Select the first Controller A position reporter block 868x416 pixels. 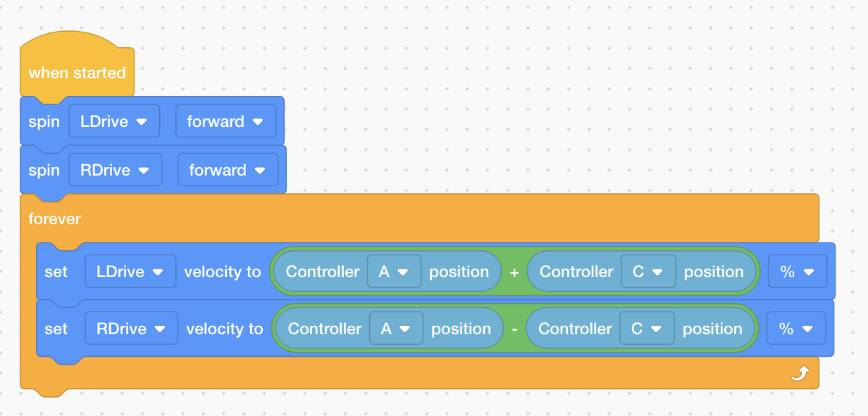coord(324,271)
